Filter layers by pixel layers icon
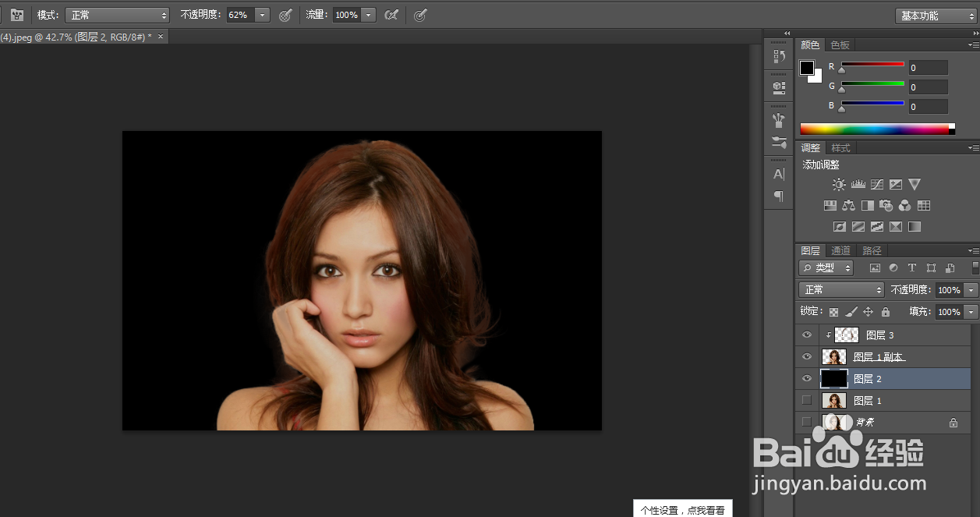Viewport: 980px width, 517px height. click(875, 268)
